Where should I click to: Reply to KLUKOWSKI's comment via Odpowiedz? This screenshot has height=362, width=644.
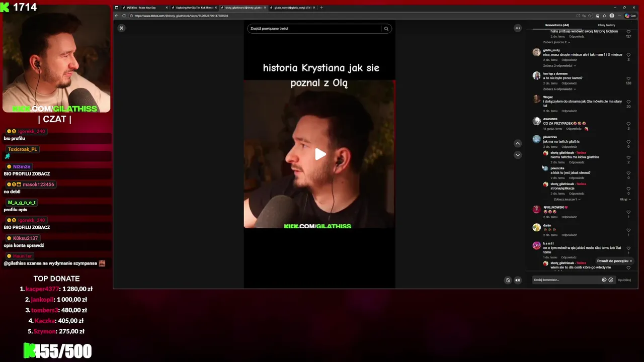(x=569, y=217)
